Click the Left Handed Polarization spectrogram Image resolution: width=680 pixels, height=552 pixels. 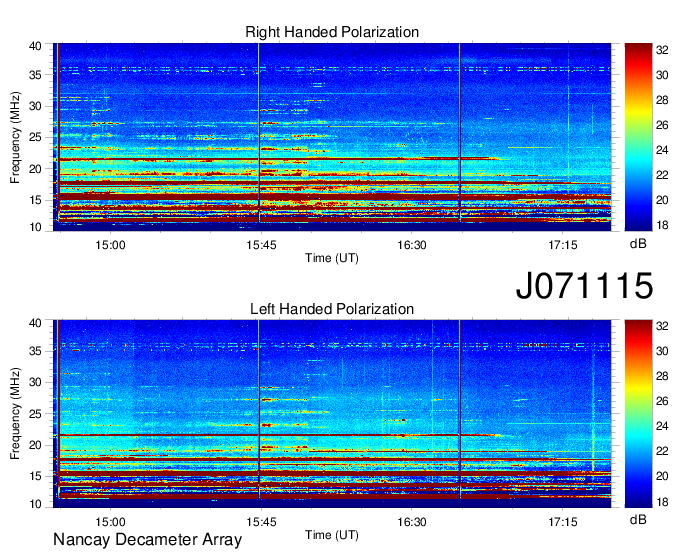tap(332, 414)
